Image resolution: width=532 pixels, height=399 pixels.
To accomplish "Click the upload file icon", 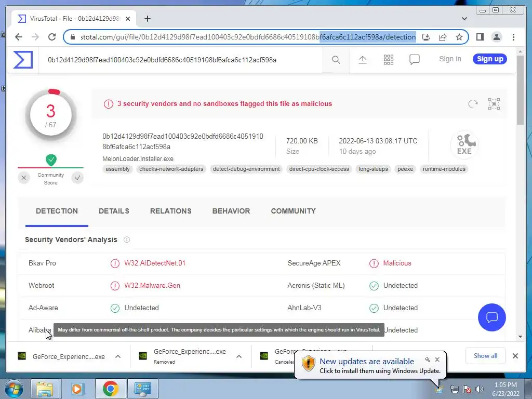I will tap(362, 60).
